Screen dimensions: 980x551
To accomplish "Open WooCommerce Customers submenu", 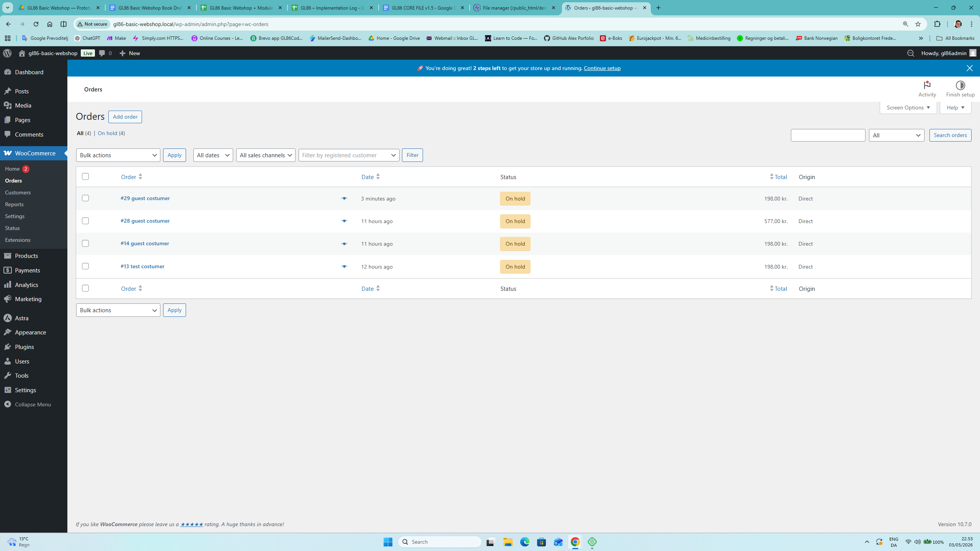I will (x=18, y=192).
